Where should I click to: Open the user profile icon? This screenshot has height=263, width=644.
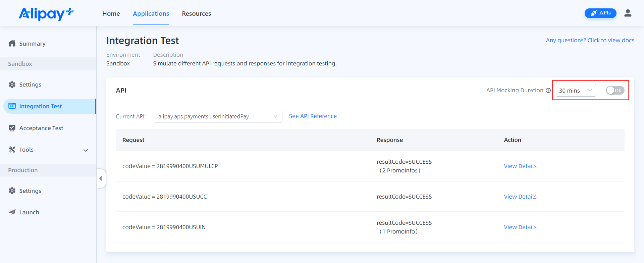point(628,13)
